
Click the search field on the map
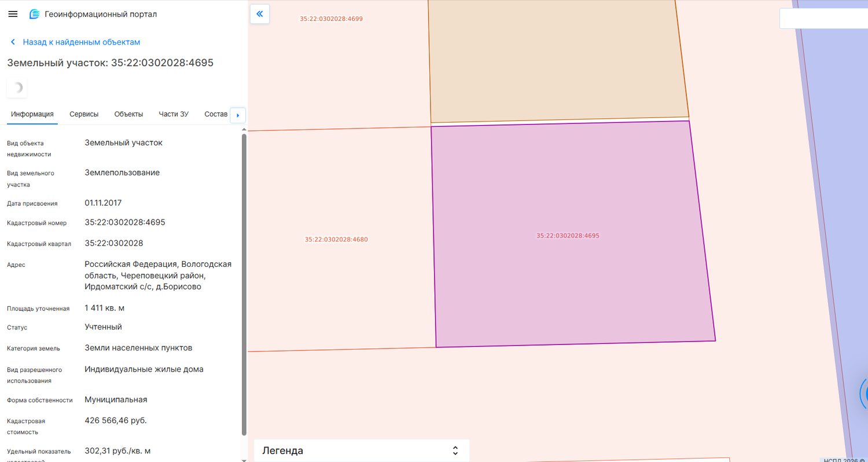pos(823,19)
